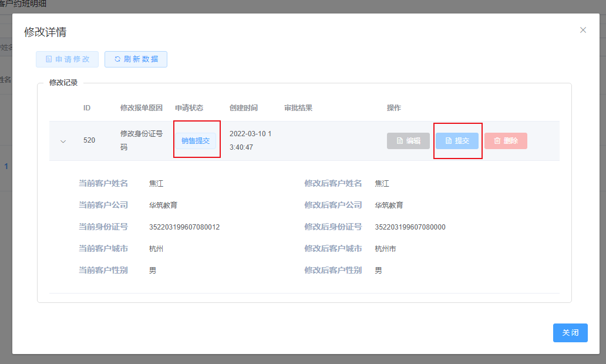Viewport: 606px width, 364px height.
Task: Delete the record with 删除 button
Action: pos(506,141)
